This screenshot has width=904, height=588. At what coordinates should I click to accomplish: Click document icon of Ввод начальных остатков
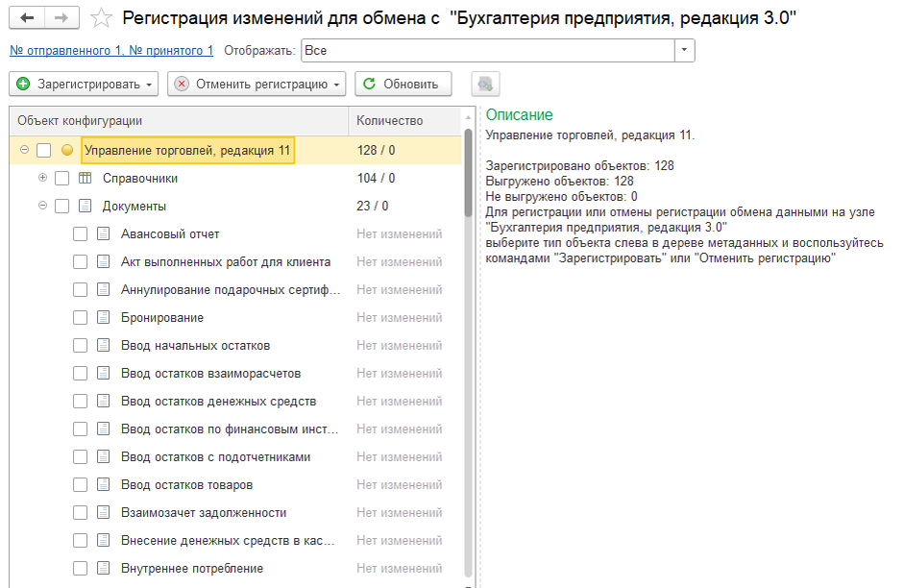click(x=103, y=345)
